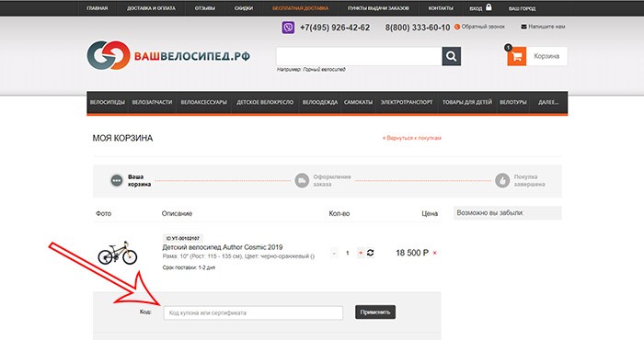Image resolution: width=644 pixels, height=340 pixels.
Task: Click the Viber icon beside the phone number
Action: tap(288, 28)
